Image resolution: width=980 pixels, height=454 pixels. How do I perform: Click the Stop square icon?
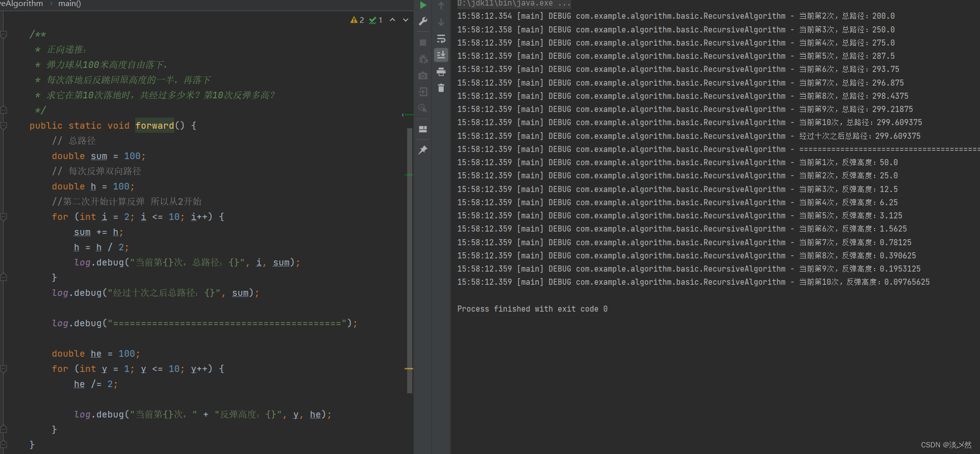[x=423, y=43]
